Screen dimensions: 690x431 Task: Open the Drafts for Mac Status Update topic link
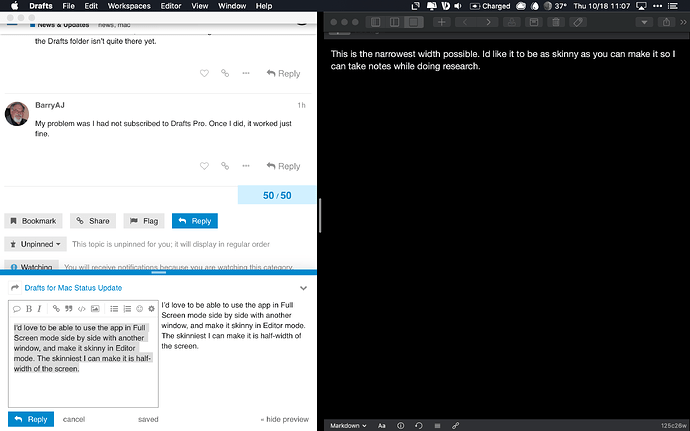[x=73, y=288]
